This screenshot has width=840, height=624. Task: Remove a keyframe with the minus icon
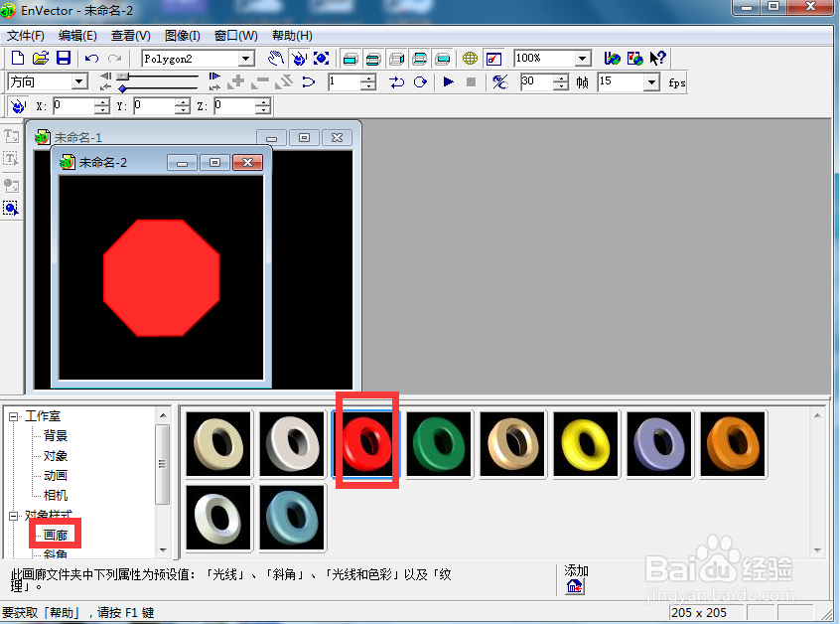pos(260,82)
